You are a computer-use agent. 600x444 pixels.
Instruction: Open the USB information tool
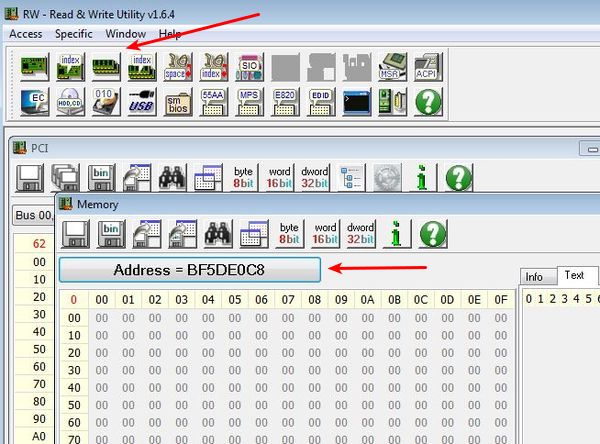pos(142,102)
